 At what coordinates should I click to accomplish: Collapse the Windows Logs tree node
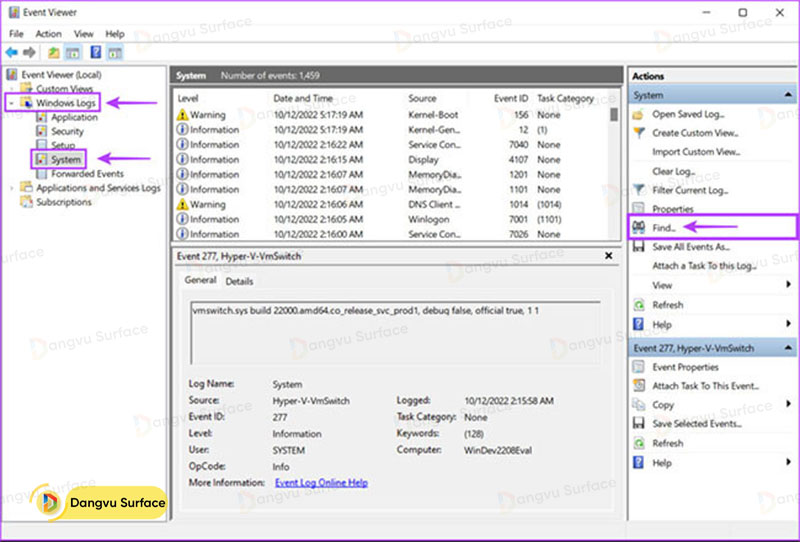pos(12,103)
